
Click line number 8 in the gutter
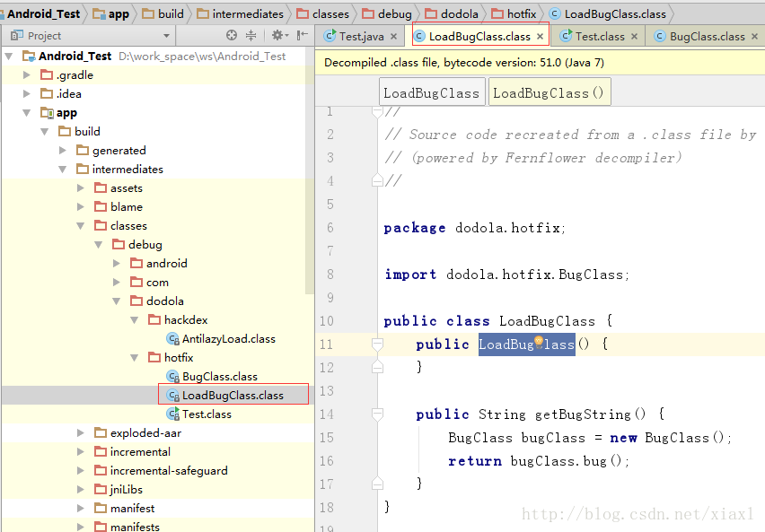pos(330,275)
